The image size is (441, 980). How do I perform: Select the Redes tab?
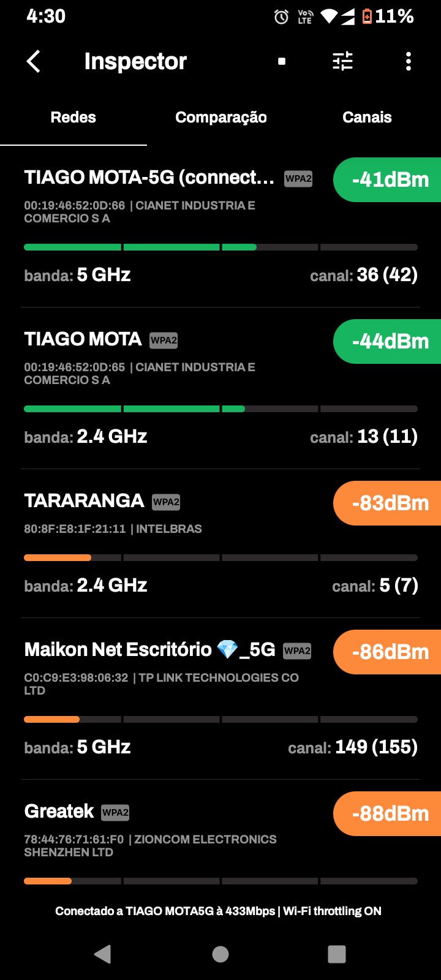(73, 118)
